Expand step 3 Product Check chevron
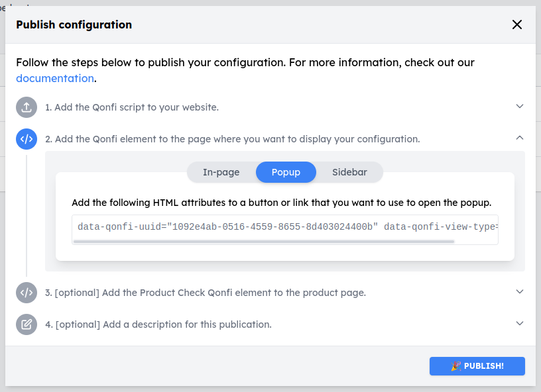Image resolution: width=541 pixels, height=392 pixels. [520, 292]
